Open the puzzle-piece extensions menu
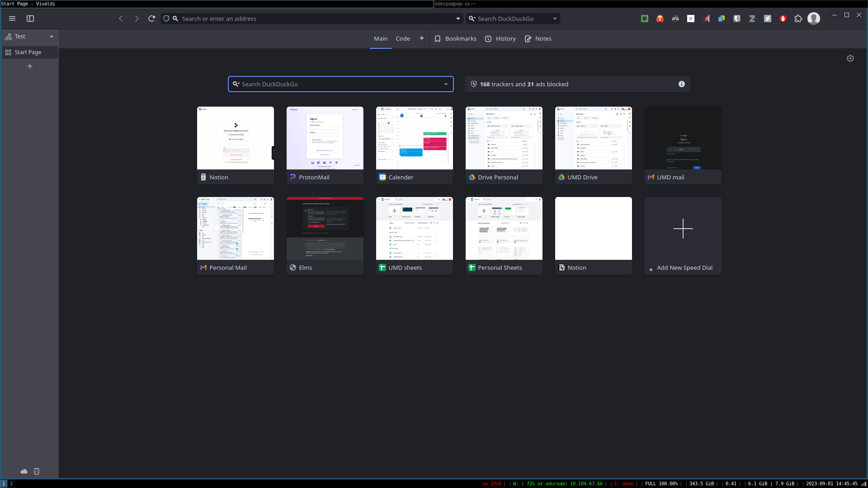This screenshot has height=488, width=868. 798,19
